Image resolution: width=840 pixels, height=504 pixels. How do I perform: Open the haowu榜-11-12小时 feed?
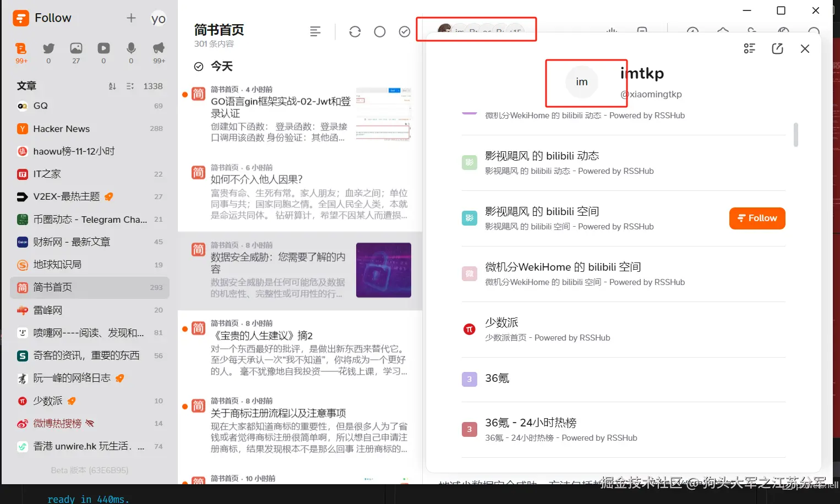pyautogui.click(x=90, y=151)
